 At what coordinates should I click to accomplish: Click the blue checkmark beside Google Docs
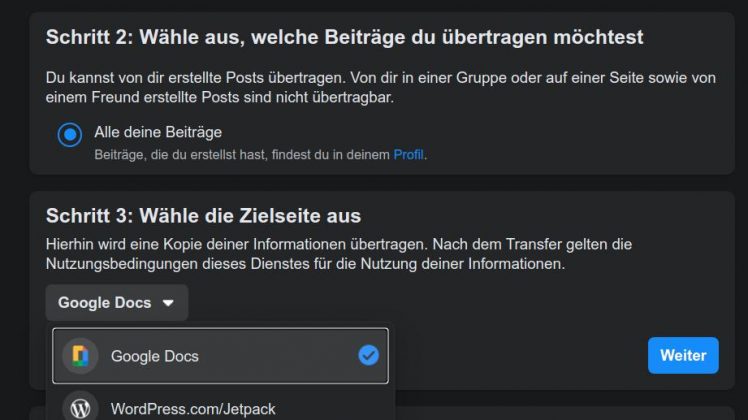(368, 355)
